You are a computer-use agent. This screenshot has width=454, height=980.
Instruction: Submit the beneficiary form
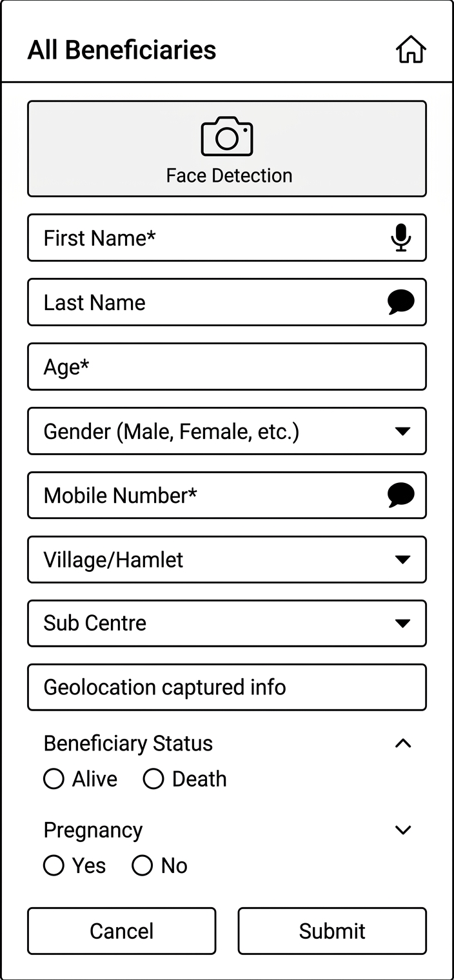pos(332,931)
